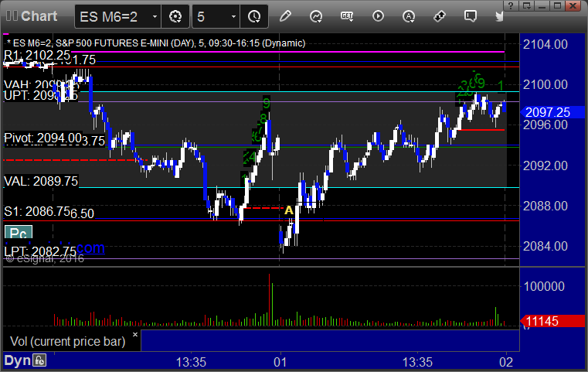
Task: Expand the ES M6=2 symbol dropdown arrow
Action: [x=155, y=16]
